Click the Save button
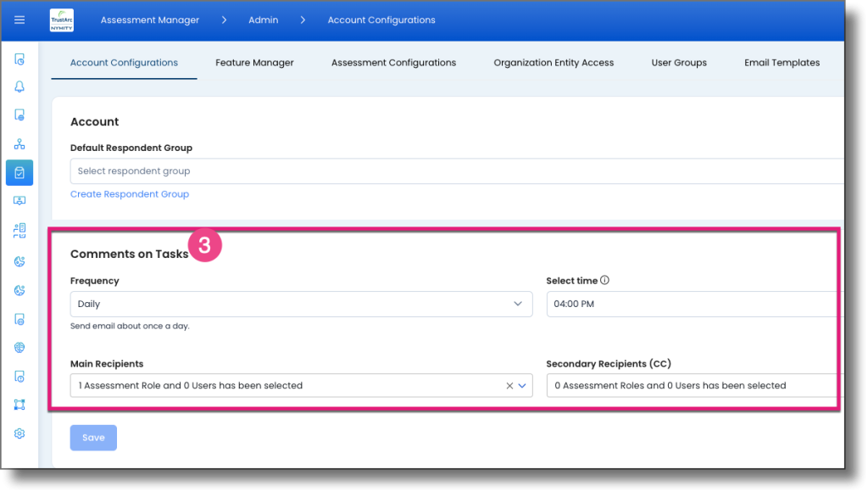The width and height of the screenshot is (868, 492). [93, 438]
